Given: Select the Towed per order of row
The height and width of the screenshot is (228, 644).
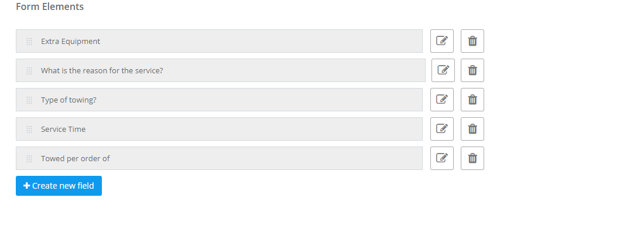Looking at the screenshot, I should 219,158.
